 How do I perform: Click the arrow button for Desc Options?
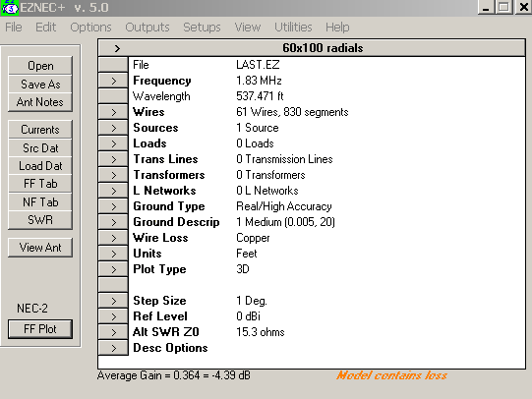pyautogui.click(x=113, y=348)
